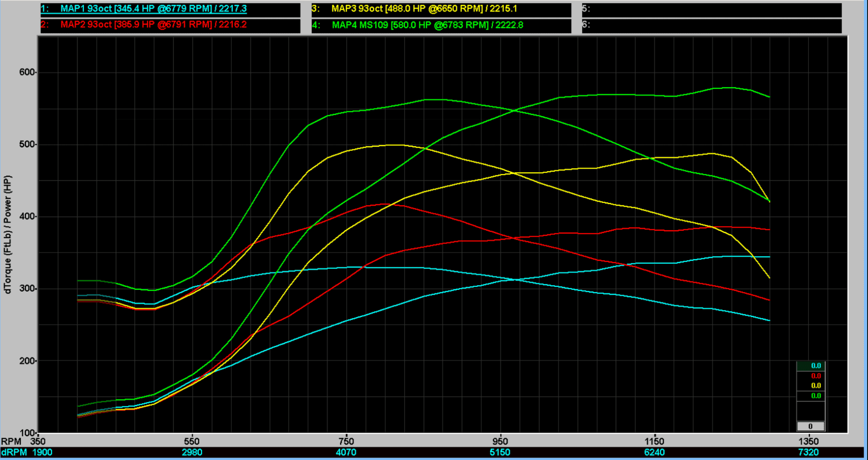Select run 2 MAP2 93oct legend entry
The image size is (868, 460).
[x=170, y=25]
